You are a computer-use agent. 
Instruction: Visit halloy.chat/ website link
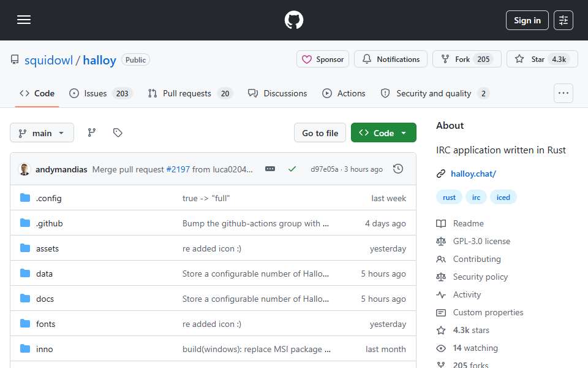(473, 174)
